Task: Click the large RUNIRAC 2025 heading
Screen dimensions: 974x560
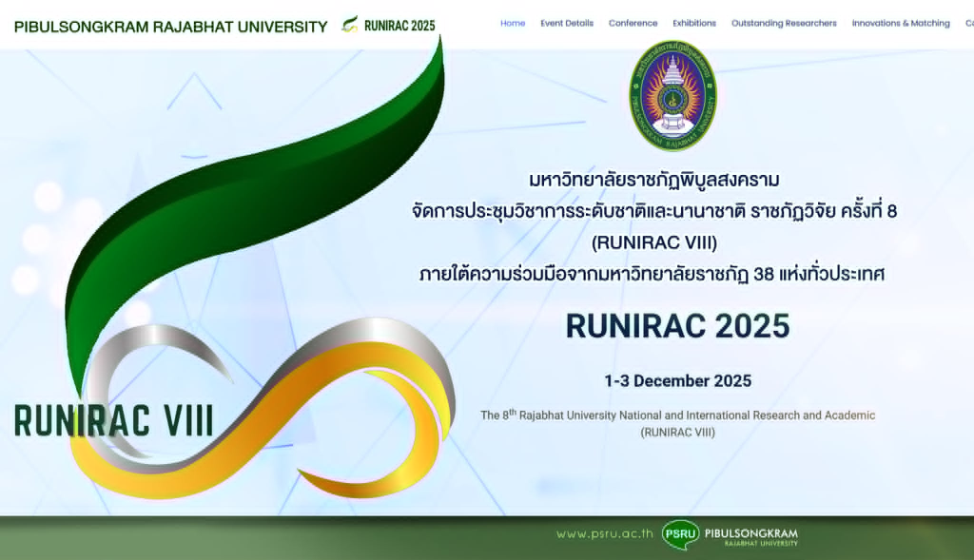Action: 677,326
